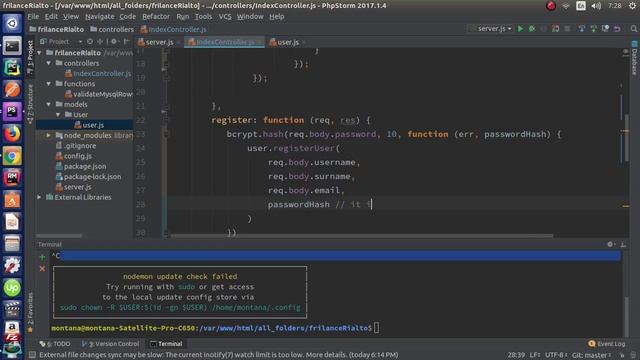Viewport: 640px width, 360px height.
Task: Switch to the server.js editor tab
Action: 159,42
